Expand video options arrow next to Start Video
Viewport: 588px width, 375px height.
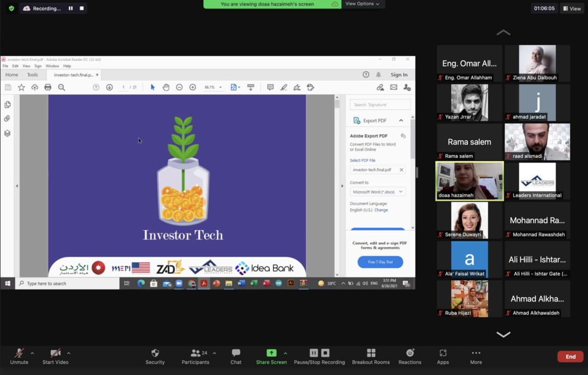pyautogui.click(x=69, y=353)
